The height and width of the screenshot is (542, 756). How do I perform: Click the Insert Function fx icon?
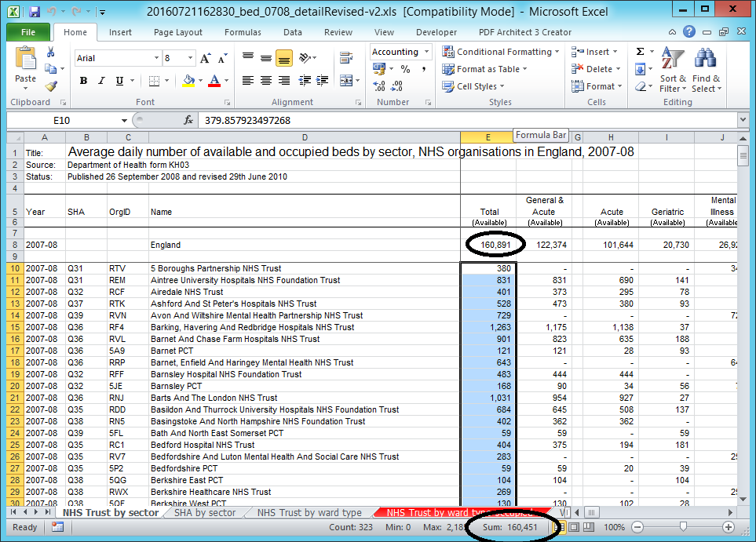tap(188, 120)
